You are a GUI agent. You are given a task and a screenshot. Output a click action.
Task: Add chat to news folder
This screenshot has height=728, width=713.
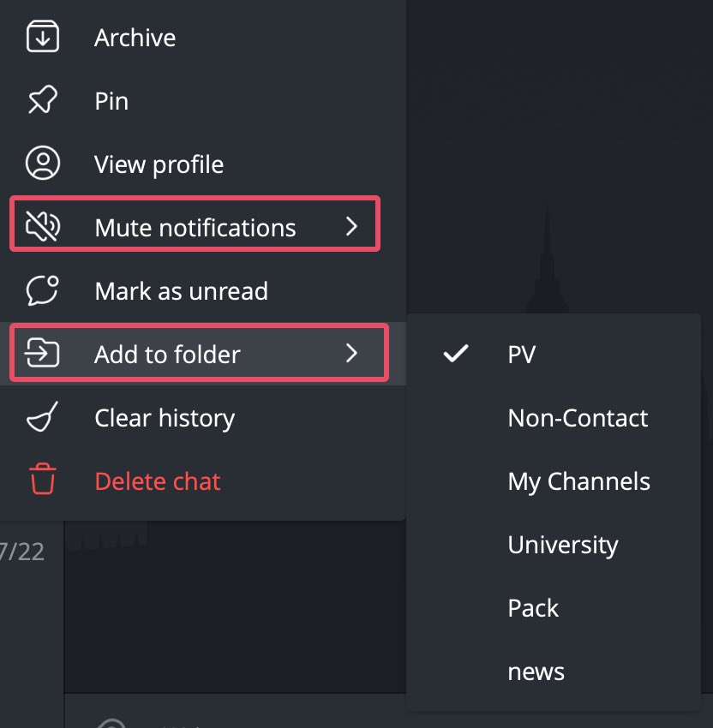pos(554,671)
